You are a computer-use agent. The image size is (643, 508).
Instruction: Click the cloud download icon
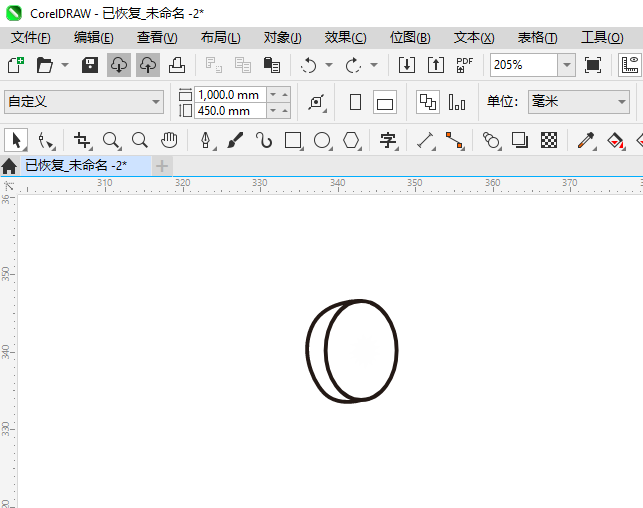119,65
